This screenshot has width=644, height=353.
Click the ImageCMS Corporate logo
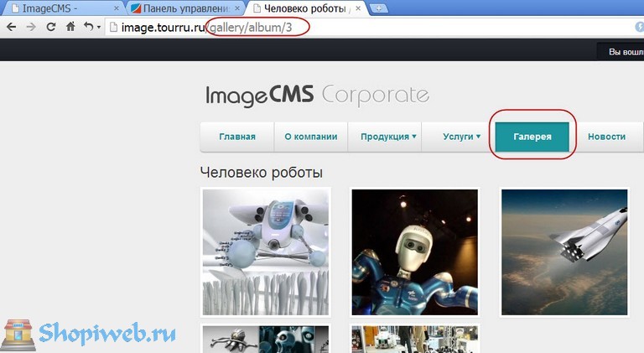(x=317, y=96)
